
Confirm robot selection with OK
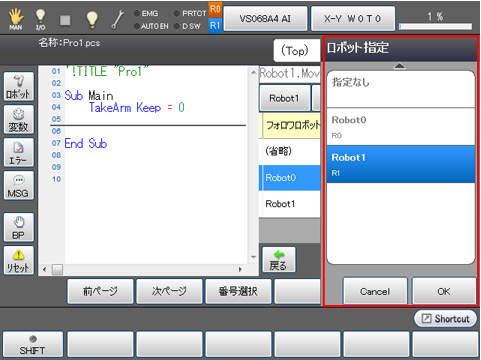444,291
